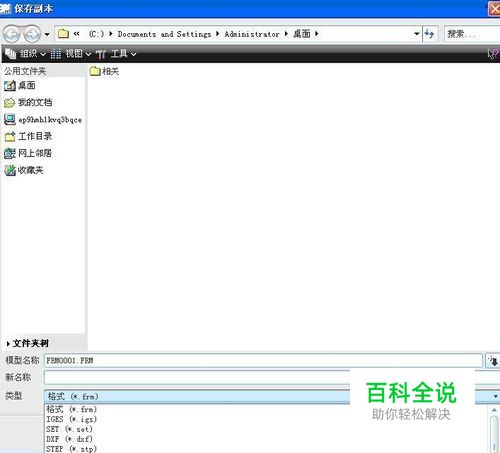Image resolution: width=500 pixels, height=453 pixels.
Task: Close the 保存副本 dialog
Action: pos(494,8)
